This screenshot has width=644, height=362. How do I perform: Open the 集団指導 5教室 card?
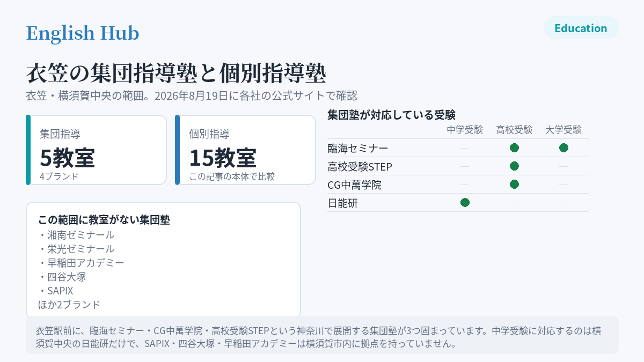point(97,150)
